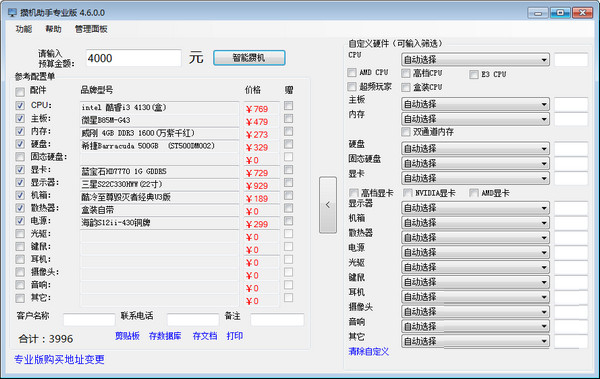Image resolution: width=600 pixels, height=379 pixels.
Task: Uncheck the 硬盘 component checkbox
Action: (x=20, y=144)
